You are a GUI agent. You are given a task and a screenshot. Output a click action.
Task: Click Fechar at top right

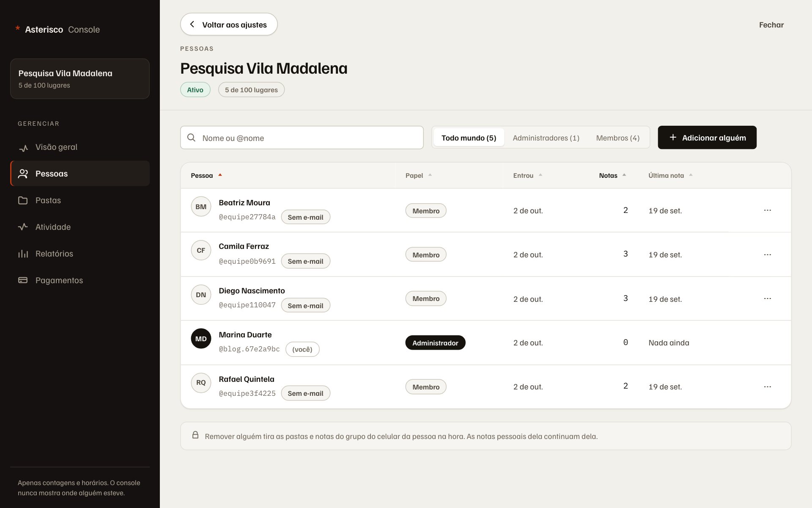coord(771,25)
